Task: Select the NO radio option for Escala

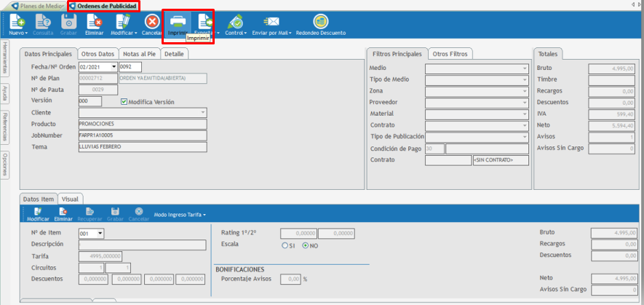Action: pos(306,245)
